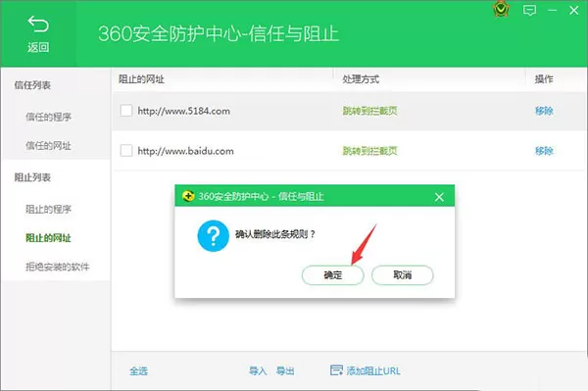588x391 pixels.
Task: Click the 操作 column header
Action: (544, 79)
